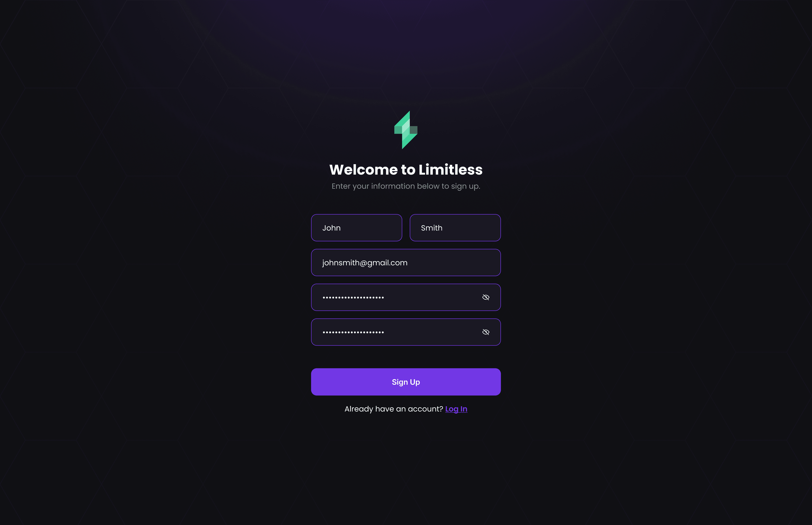Click the 'Smith' text in the last name box
The height and width of the screenshot is (525, 812).
[x=432, y=228]
